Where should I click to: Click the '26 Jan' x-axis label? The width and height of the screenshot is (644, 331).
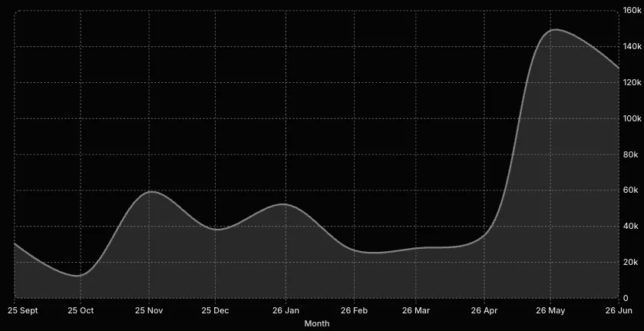point(286,310)
